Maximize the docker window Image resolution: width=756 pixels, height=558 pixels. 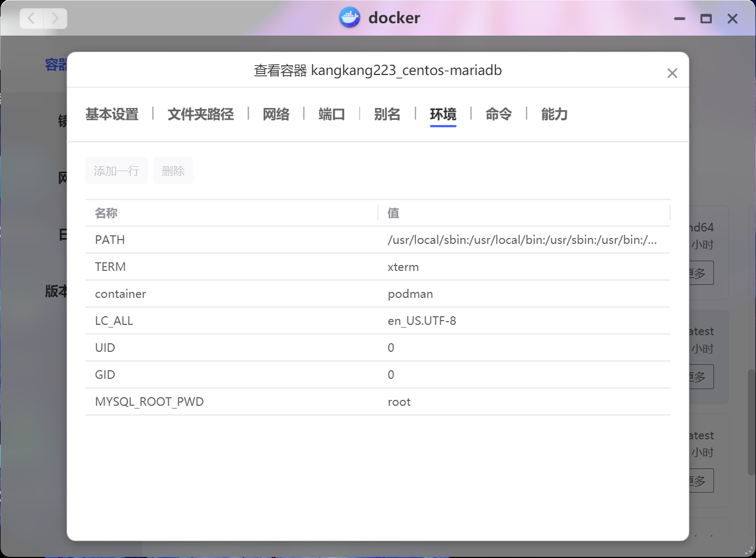pyautogui.click(x=706, y=19)
